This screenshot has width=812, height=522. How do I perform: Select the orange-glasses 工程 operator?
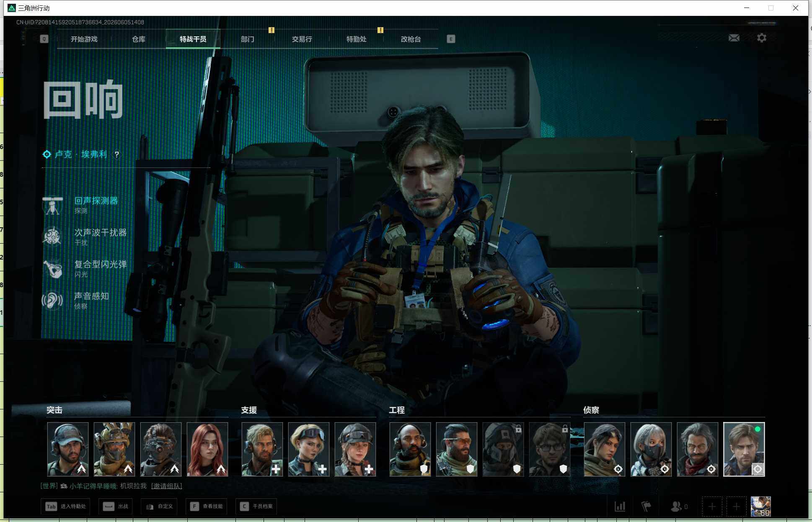coord(457,449)
